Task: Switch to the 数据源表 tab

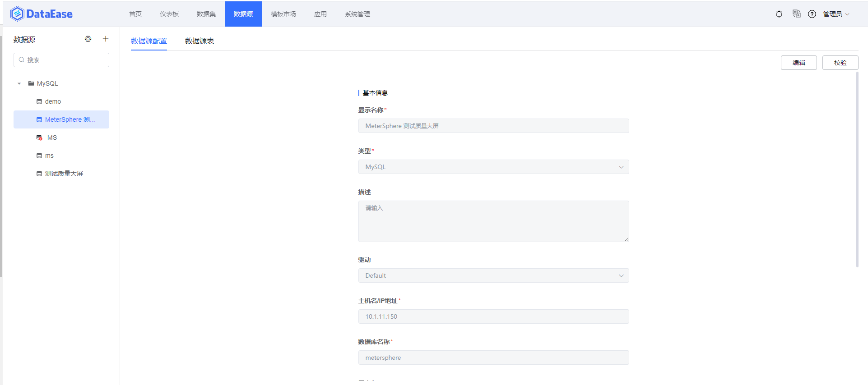Action: pyautogui.click(x=200, y=41)
